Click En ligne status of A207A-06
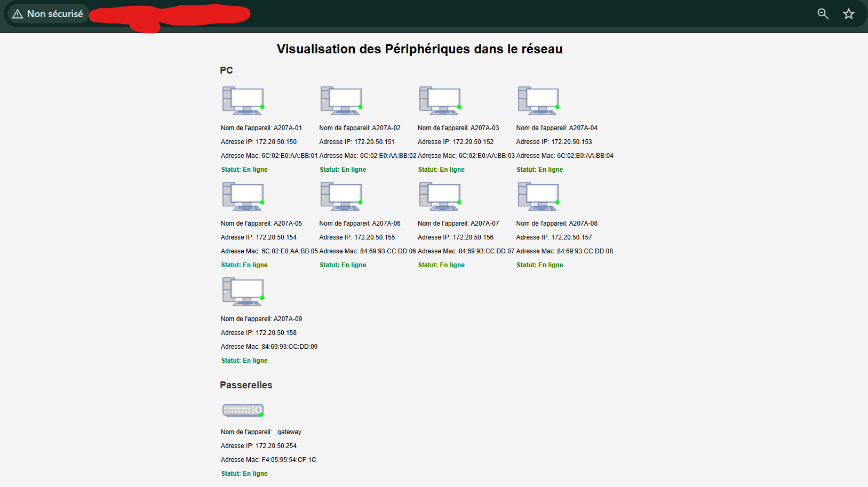The height and width of the screenshot is (487, 868). point(354,265)
